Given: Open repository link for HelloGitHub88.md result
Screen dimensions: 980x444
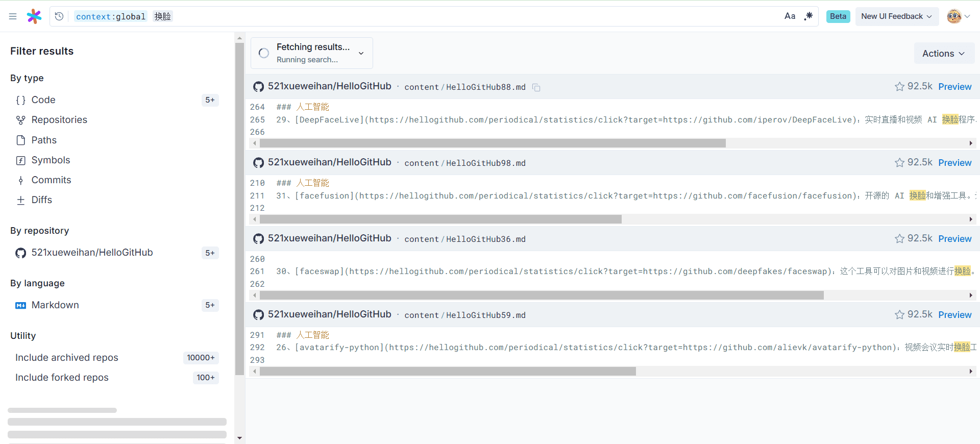Looking at the screenshot, I should [329, 86].
